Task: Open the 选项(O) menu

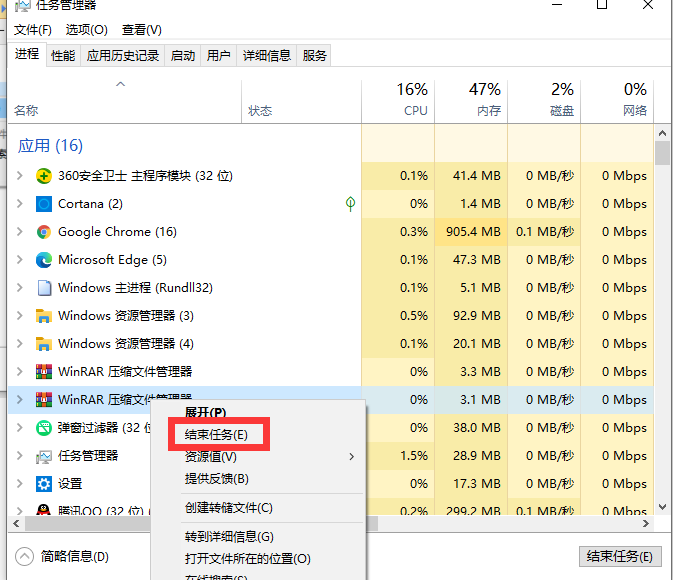Action: tap(86, 30)
